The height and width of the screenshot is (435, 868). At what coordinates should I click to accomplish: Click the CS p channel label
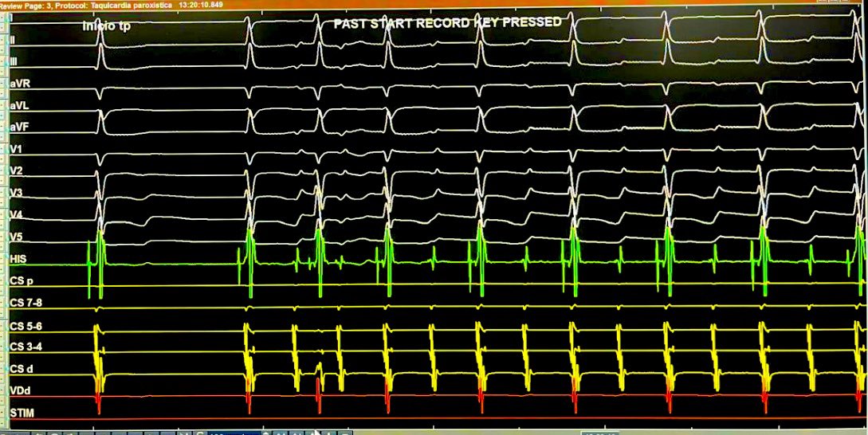[21, 281]
